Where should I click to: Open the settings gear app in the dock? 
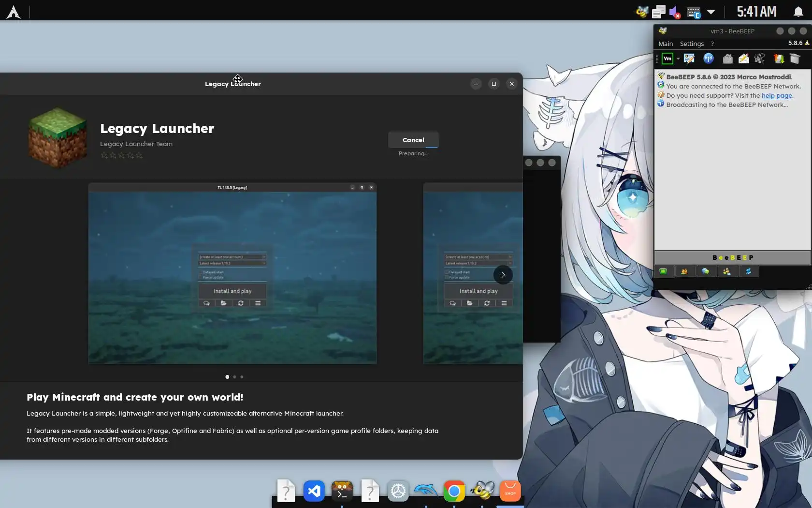tap(398, 491)
